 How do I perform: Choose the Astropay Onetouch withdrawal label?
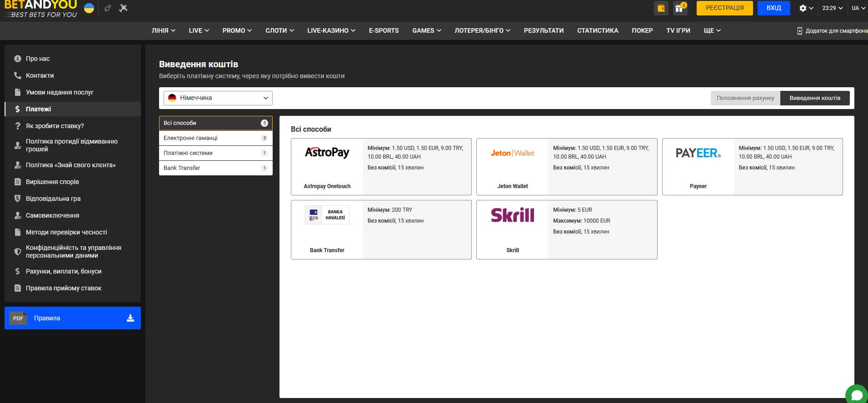[x=327, y=186]
